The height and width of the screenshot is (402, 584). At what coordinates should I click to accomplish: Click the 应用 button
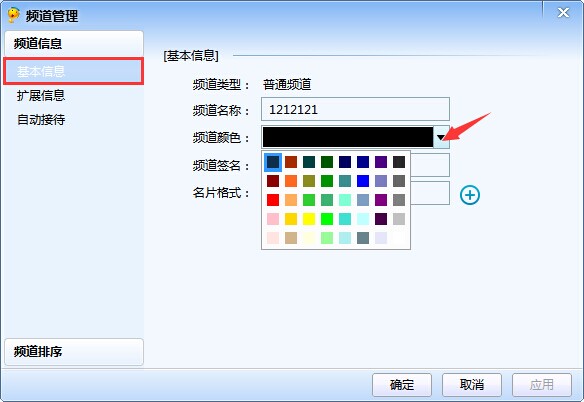542,384
